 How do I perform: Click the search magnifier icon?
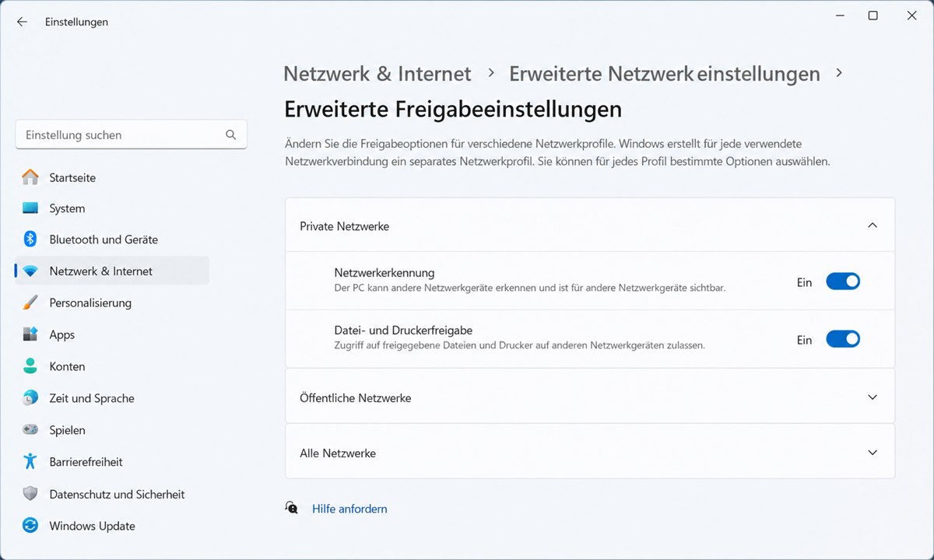click(231, 135)
